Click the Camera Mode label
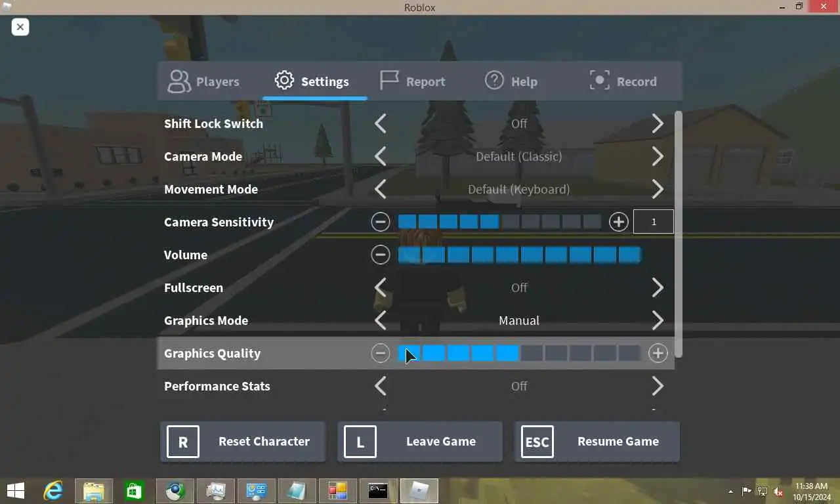The width and height of the screenshot is (840, 504). (x=203, y=156)
